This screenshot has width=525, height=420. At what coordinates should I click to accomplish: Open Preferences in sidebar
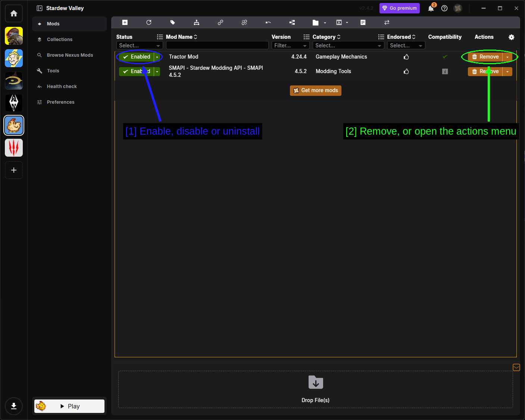(69, 102)
